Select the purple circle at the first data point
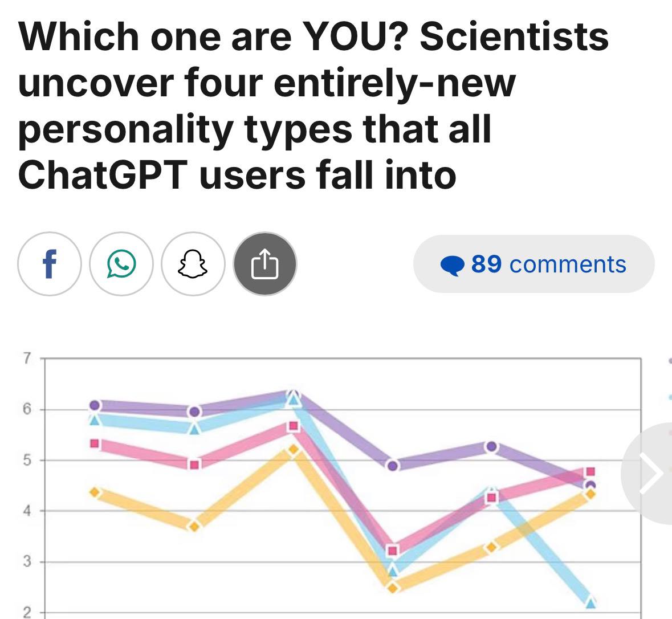 coord(95,405)
